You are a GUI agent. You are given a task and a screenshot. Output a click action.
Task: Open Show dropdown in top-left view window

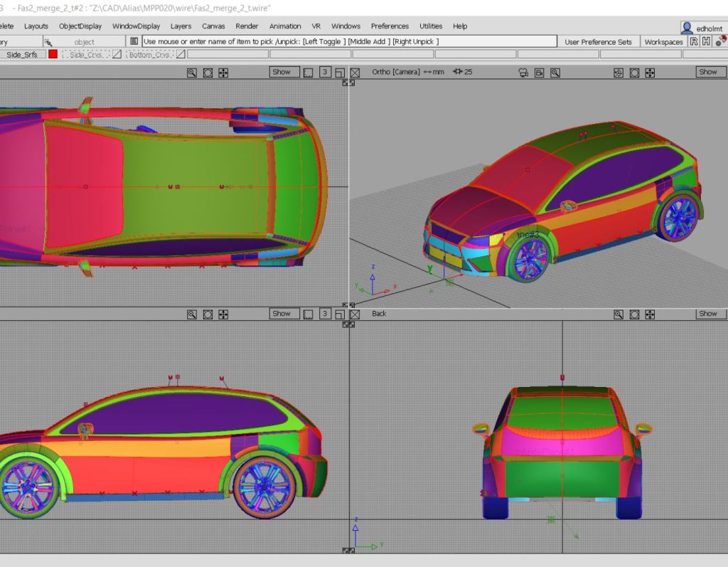[284, 72]
